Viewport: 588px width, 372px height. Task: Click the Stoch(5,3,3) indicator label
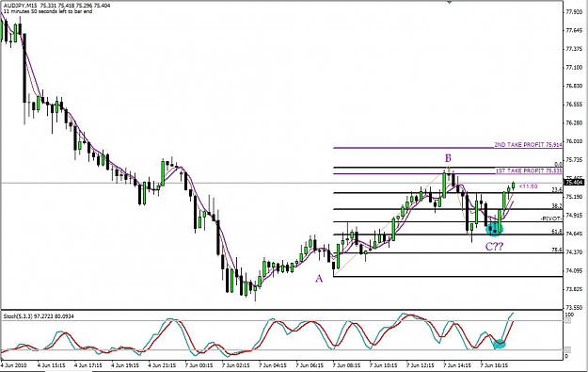coord(39,316)
